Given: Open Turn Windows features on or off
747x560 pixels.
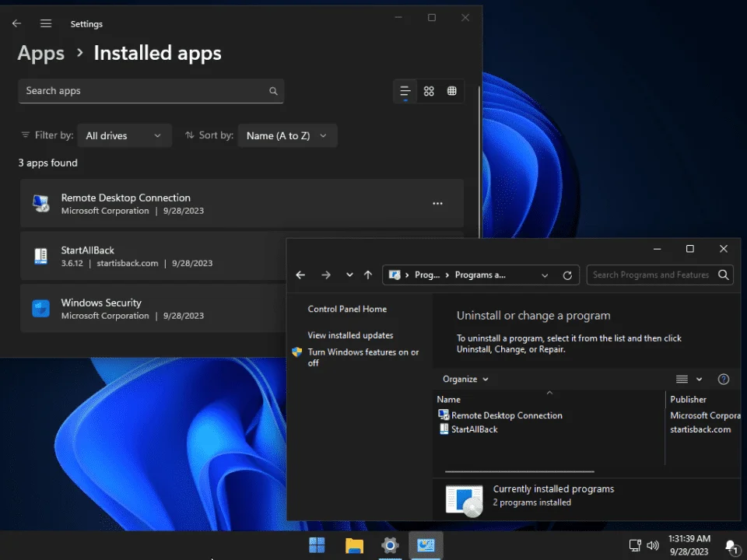Looking at the screenshot, I should (x=363, y=357).
